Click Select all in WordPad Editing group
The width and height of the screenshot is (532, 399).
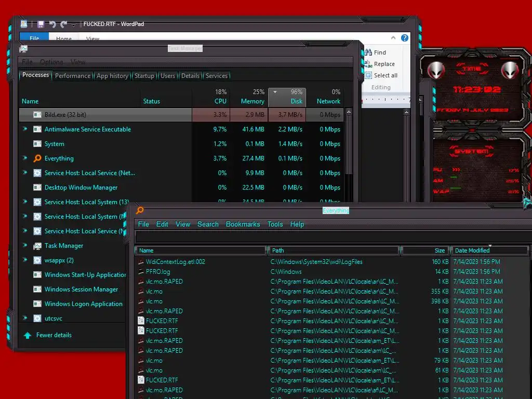[x=381, y=75]
